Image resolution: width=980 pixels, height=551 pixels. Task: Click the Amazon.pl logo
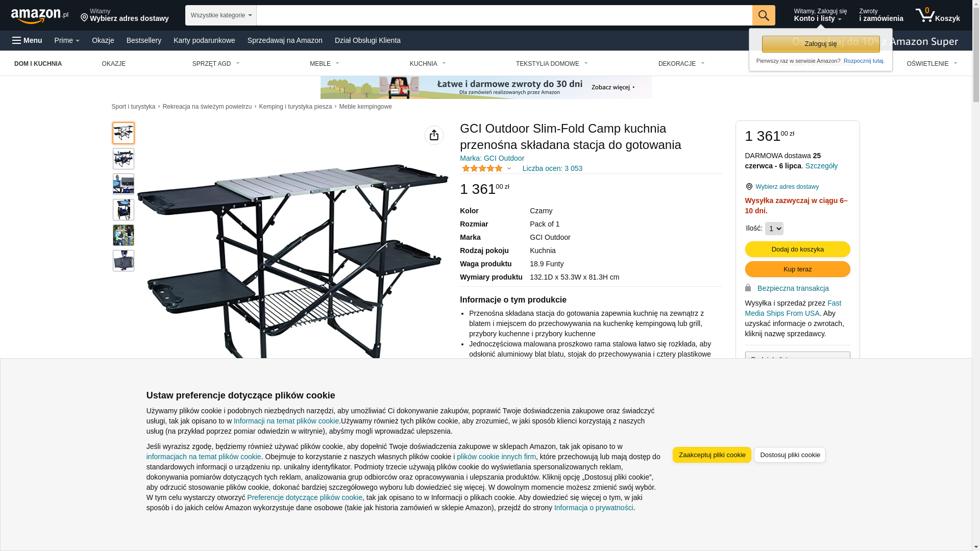(40, 16)
